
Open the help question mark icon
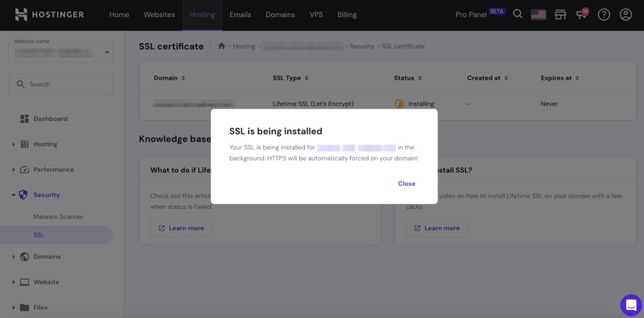604,15
